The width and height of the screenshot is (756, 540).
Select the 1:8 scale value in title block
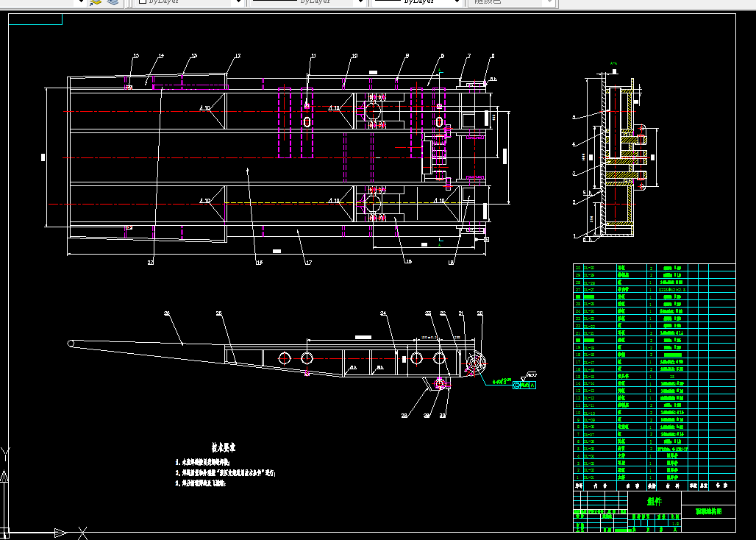676,524
